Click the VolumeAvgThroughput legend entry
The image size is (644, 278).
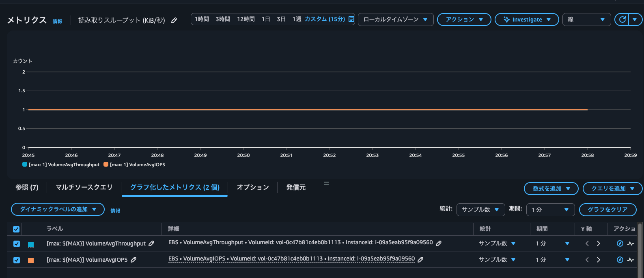pos(61,165)
